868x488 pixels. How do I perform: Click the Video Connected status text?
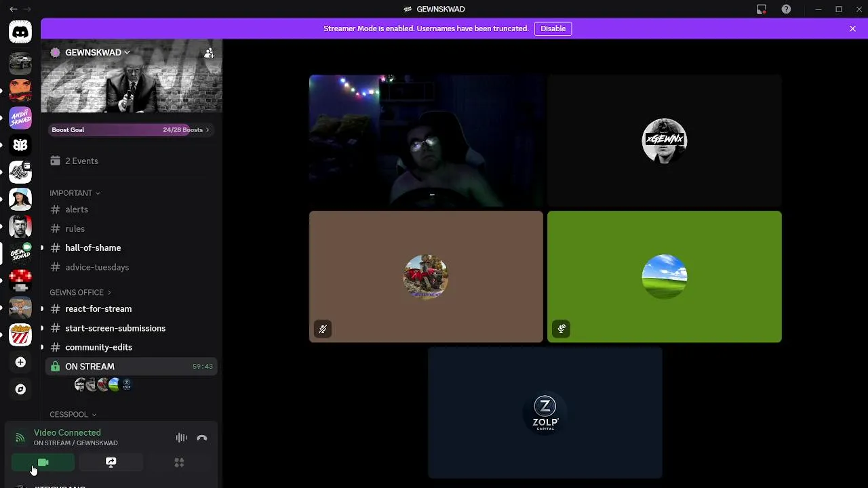tap(67, 432)
